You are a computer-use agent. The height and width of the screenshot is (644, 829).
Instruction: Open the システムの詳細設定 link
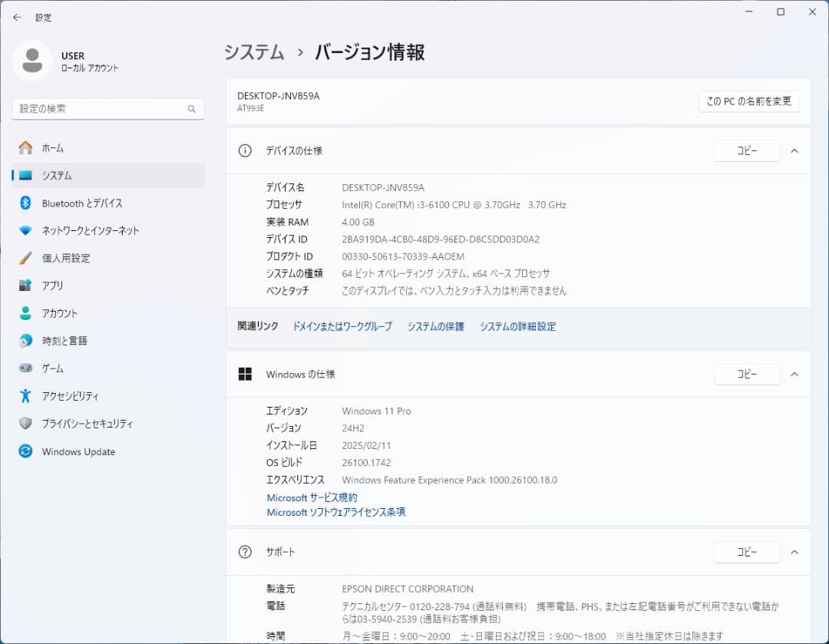pyautogui.click(x=517, y=326)
